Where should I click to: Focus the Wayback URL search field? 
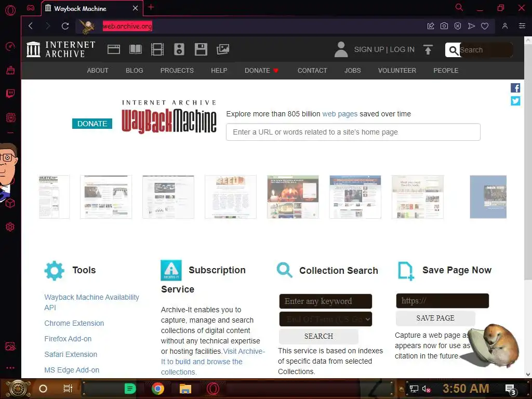point(353,132)
